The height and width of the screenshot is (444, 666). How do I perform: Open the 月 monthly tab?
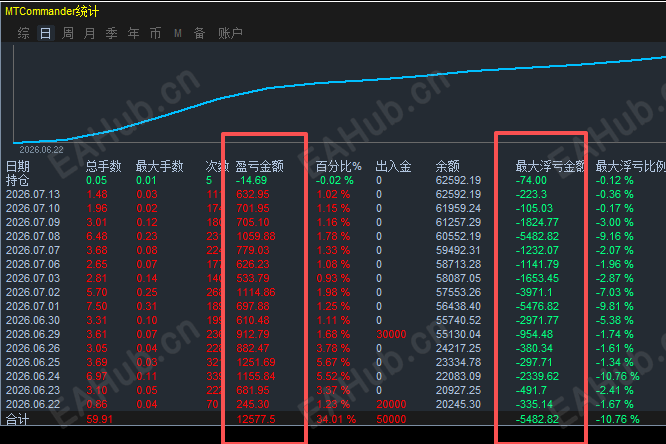tap(90, 33)
